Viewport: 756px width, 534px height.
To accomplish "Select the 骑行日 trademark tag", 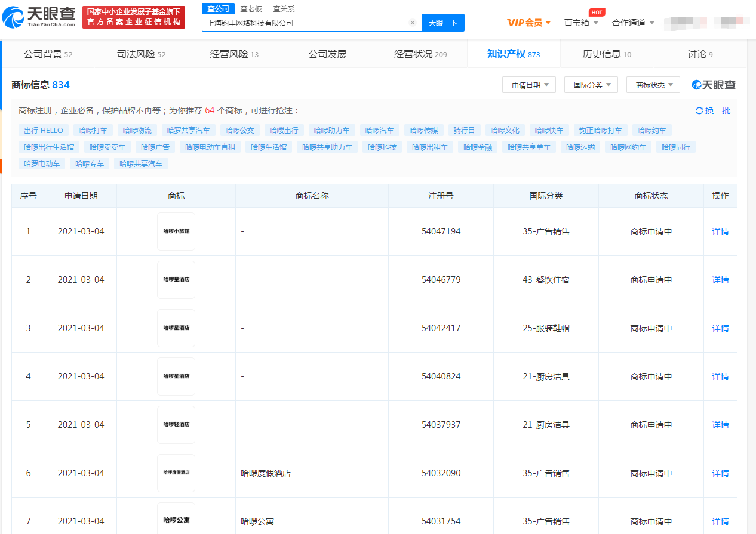I will tap(464, 130).
